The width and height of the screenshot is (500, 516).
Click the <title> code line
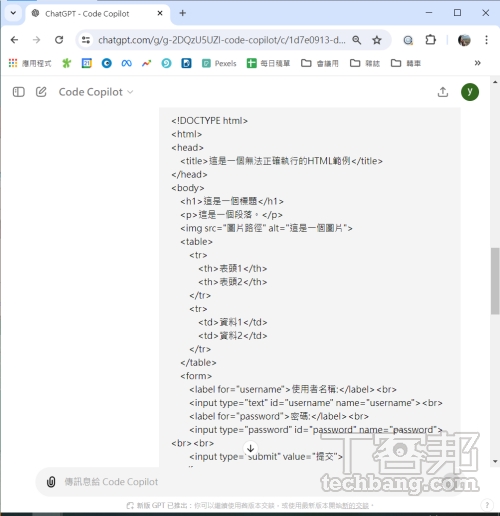[x=282, y=161]
